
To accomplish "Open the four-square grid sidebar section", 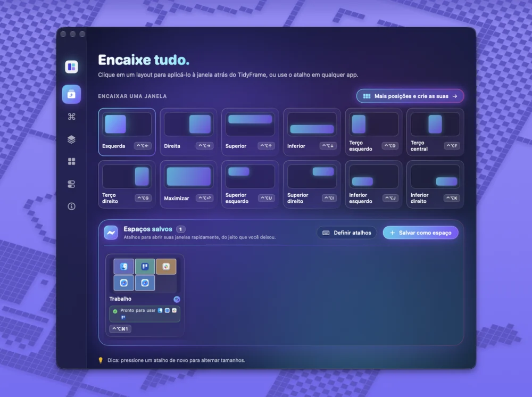I will (x=71, y=162).
